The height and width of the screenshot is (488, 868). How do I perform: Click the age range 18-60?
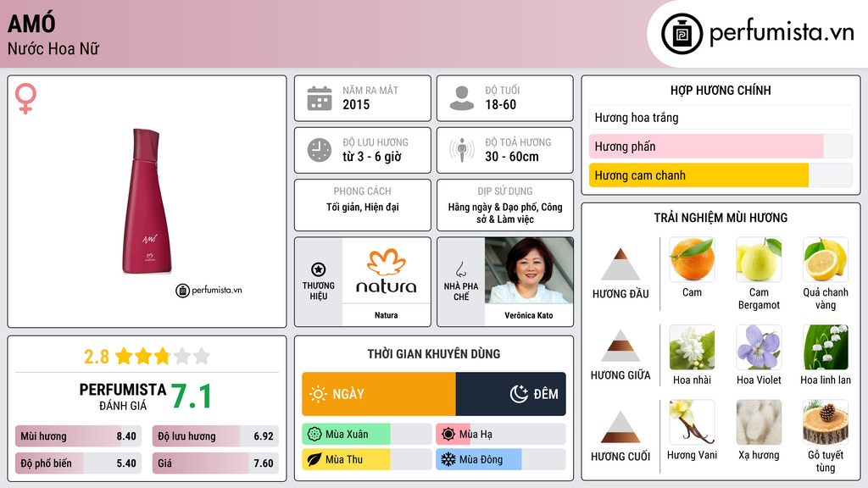(500, 104)
